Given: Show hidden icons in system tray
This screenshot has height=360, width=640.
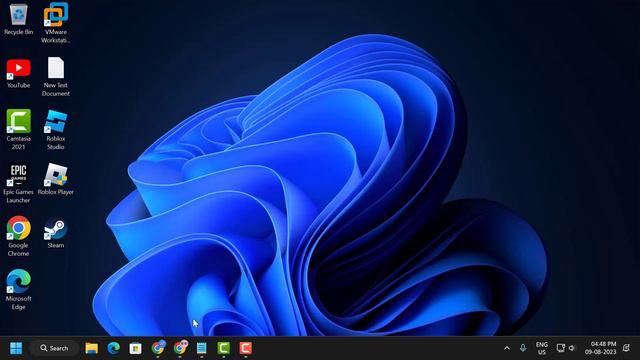Looking at the screenshot, I should tap(507, 348).
